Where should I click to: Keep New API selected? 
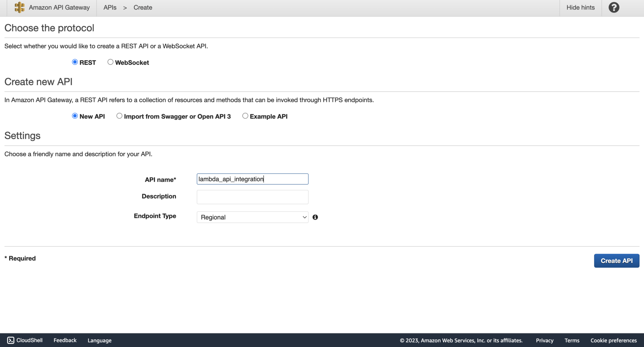point(75,116)
